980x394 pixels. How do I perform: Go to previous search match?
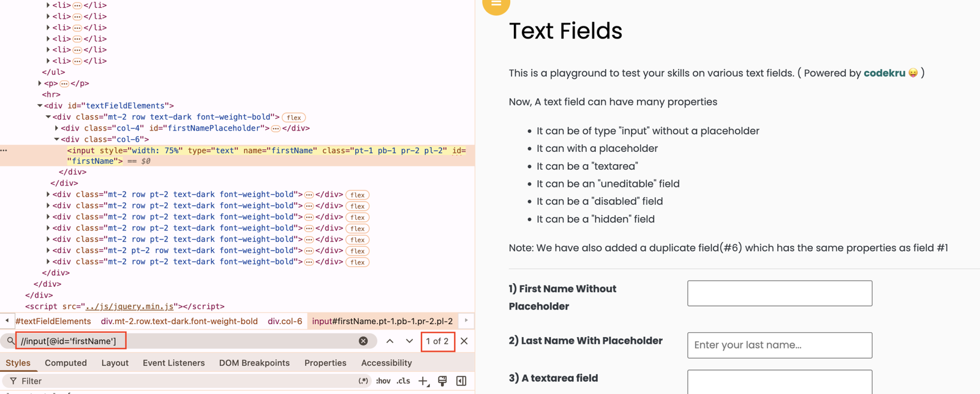point(390,341)
